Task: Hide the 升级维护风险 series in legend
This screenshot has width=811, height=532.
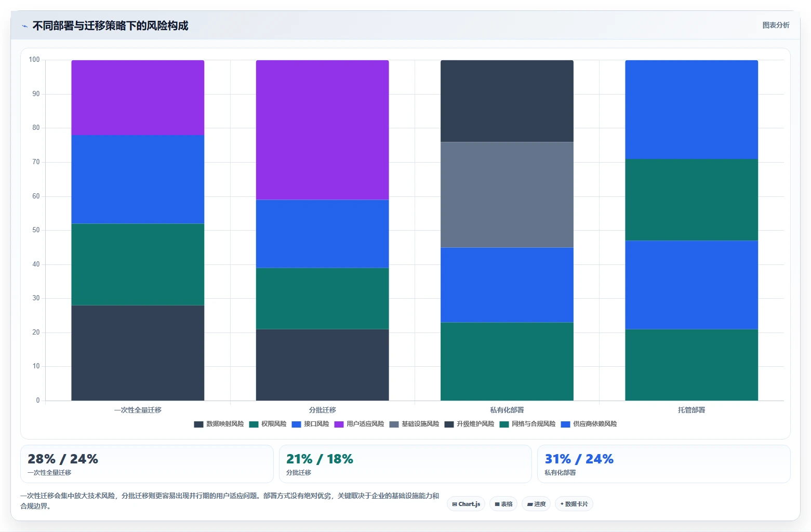Action: pyautogui.click(x=469, y=424)
